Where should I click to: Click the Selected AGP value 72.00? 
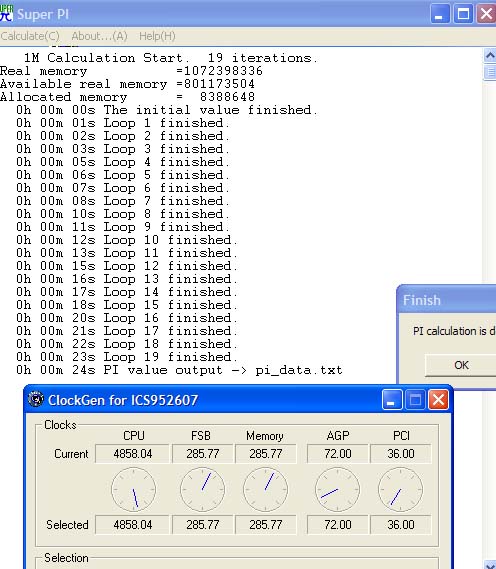pos(337,525)
